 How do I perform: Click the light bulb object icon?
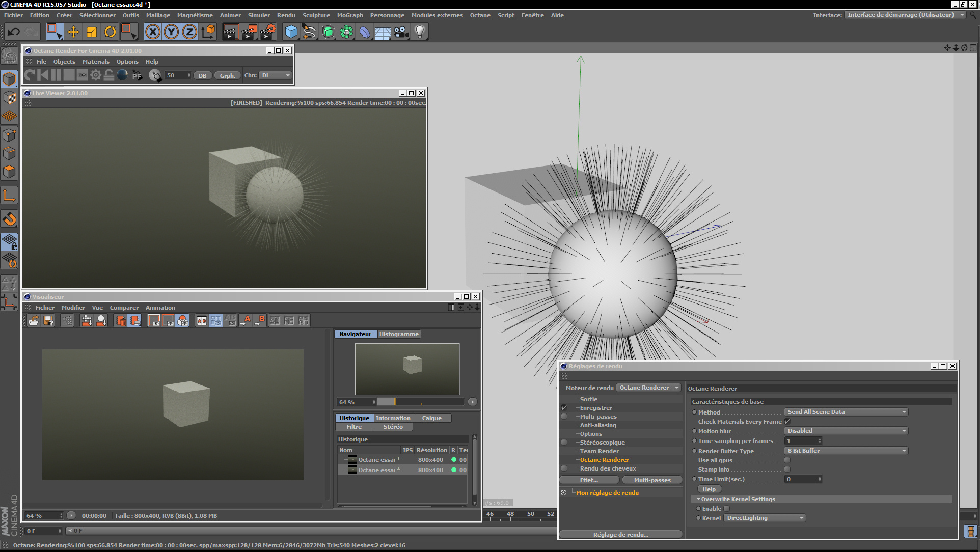[x=419, y=32]
